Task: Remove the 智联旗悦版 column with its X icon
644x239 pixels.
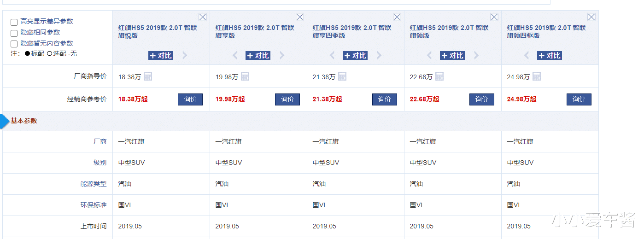Action: click(203, 17)
